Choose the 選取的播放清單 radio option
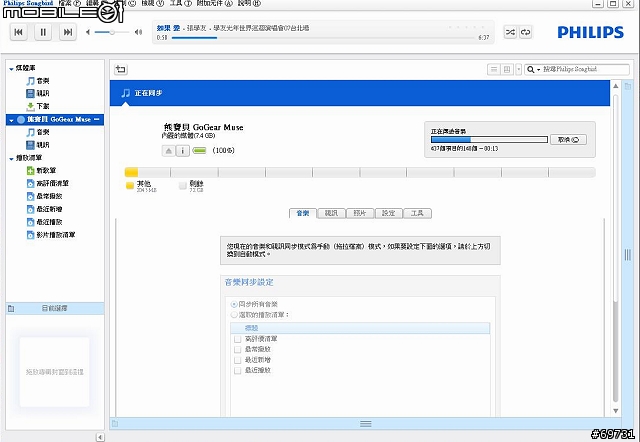This screenshot has height=442, width=640. pyautogui.click(x=234, y=315)
